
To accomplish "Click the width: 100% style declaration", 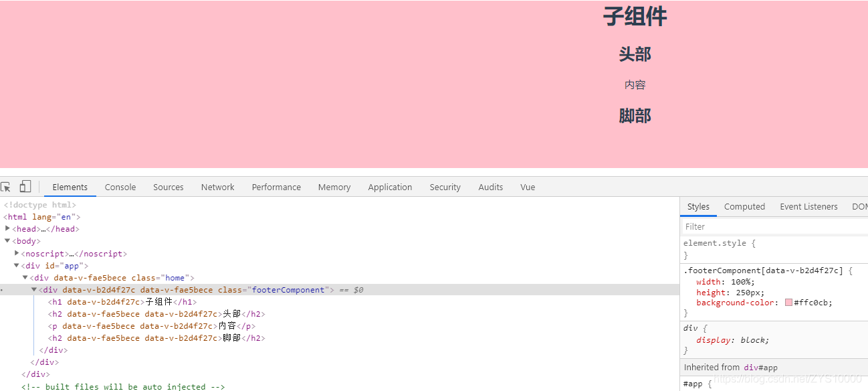I will click(726, 282).
